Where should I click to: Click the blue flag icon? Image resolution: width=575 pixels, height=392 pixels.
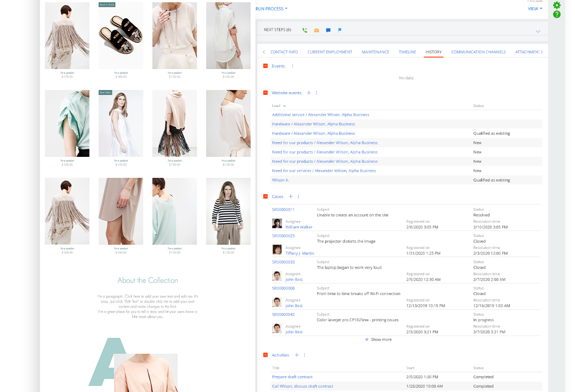click(340, 30)
